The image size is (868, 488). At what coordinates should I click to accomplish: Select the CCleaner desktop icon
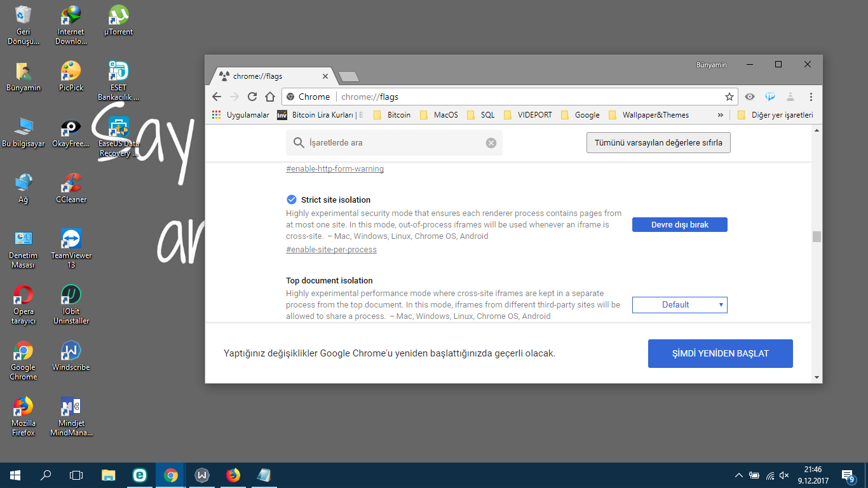[71, 188]
